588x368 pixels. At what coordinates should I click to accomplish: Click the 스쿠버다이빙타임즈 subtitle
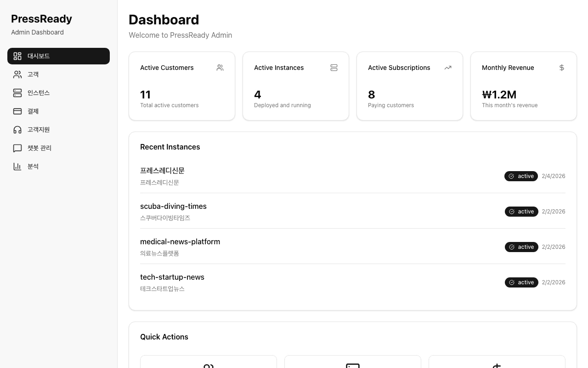(165, 218)
